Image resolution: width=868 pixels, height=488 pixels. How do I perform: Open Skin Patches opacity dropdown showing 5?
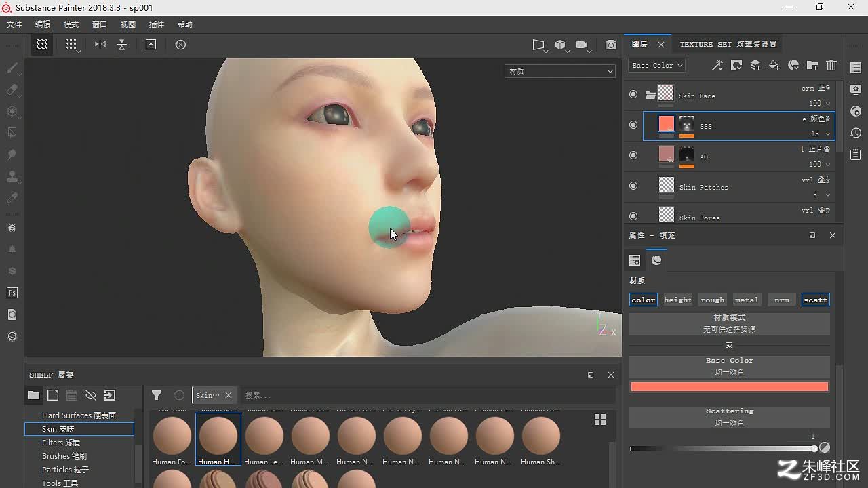click(822, 195)
